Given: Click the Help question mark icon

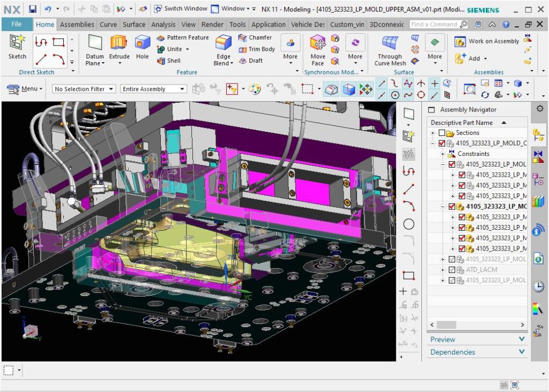Looking at the screenshot, I should pos(506,25).
